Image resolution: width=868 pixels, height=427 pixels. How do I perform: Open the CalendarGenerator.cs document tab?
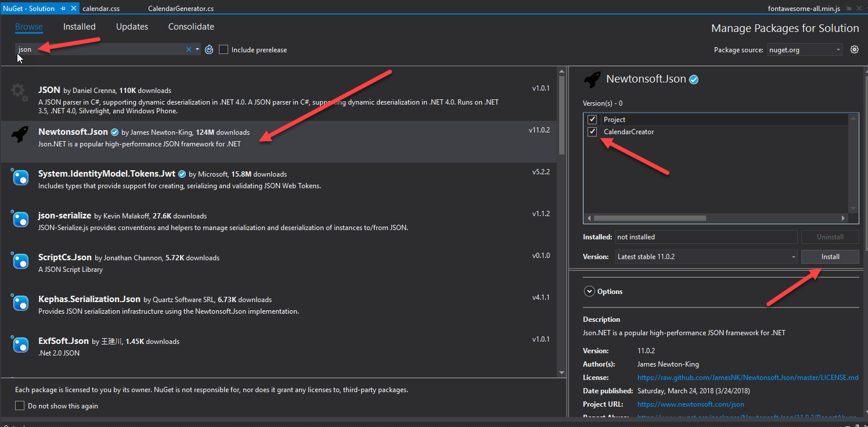[181, 9]
